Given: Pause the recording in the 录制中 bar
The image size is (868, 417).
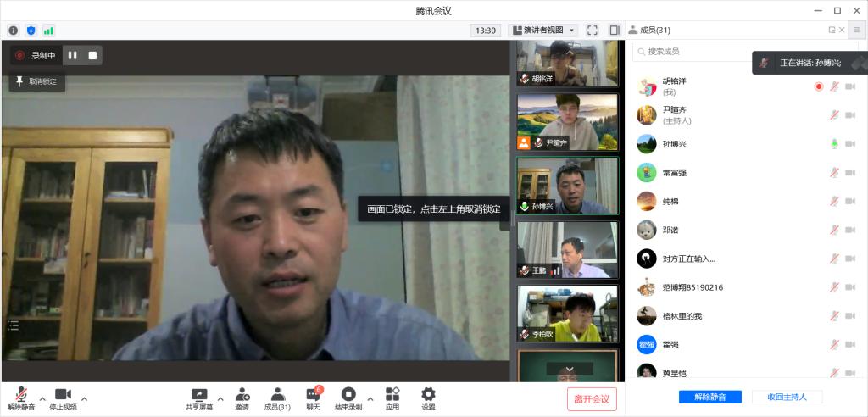Looking at the screenshot, I should (73, 56).
